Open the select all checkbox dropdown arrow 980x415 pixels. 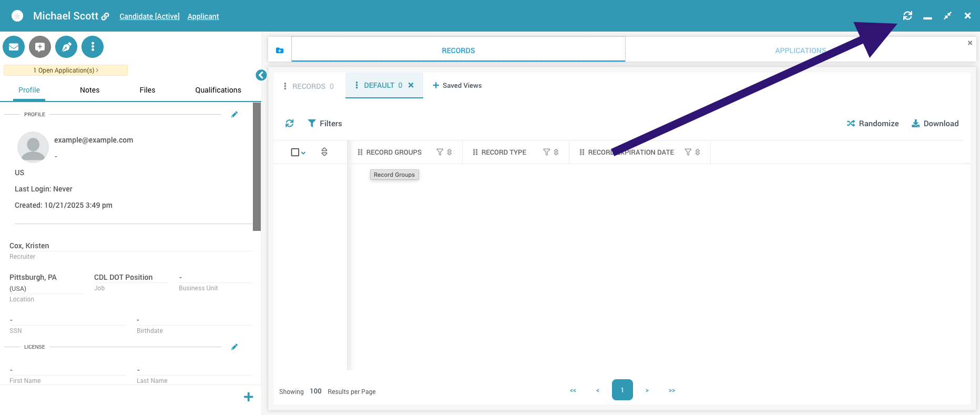tap(303, 153)
